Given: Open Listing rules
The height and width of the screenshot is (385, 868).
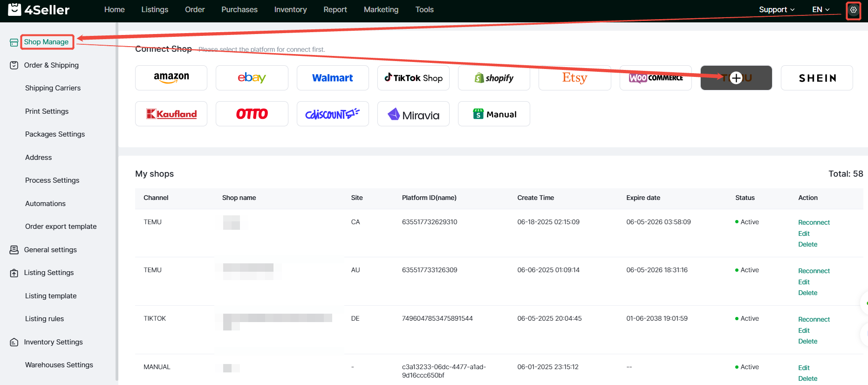Looking at the screenshot, I should pyautogui.click(x=44, y=319).
